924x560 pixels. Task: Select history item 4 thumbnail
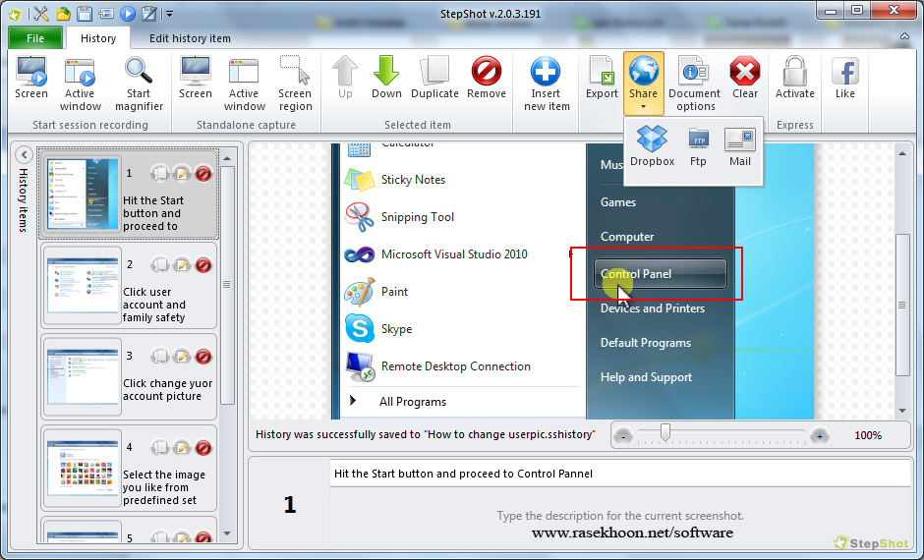(83, 468)
